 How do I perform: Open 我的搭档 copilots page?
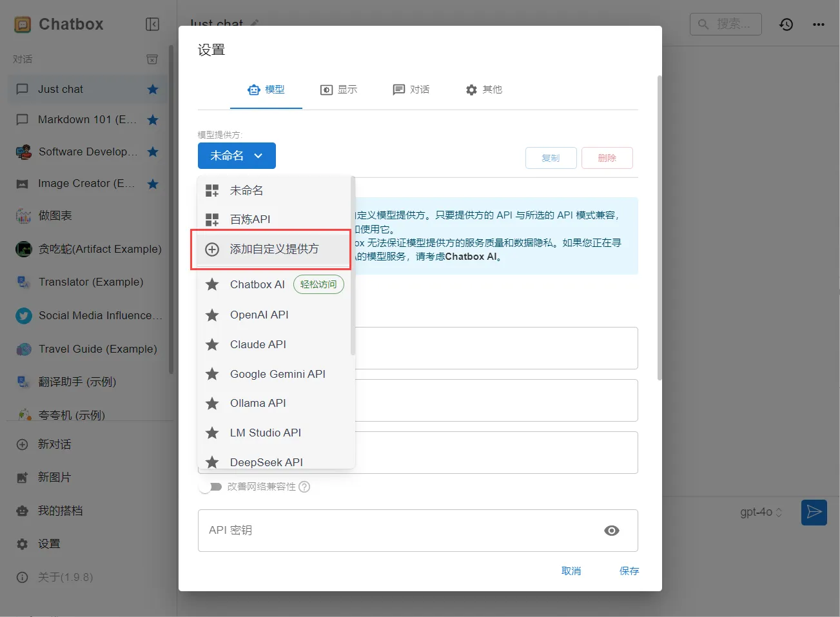88,511
